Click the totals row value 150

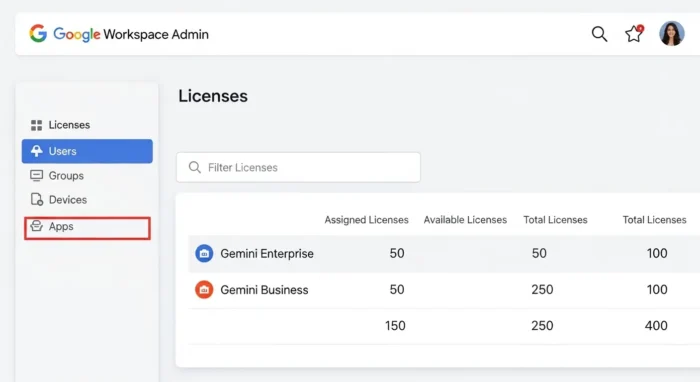coord(396,326)
